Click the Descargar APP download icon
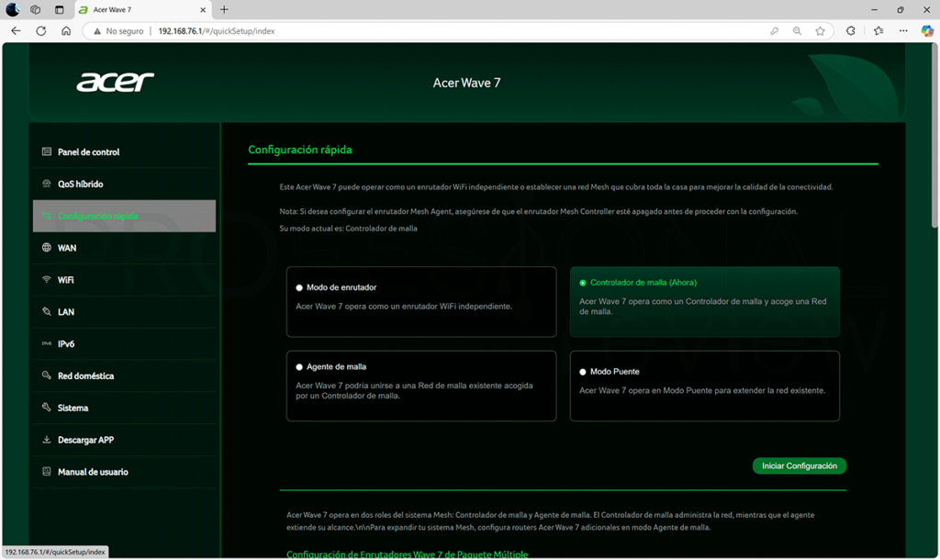Viewport: 940px width, 560px height. (x=46, y=440)
